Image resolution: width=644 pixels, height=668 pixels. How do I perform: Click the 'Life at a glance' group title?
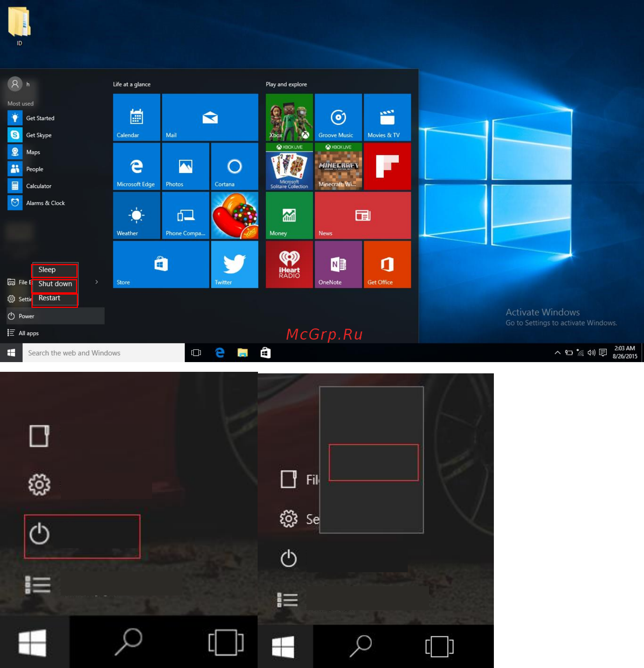coord(132,84)
